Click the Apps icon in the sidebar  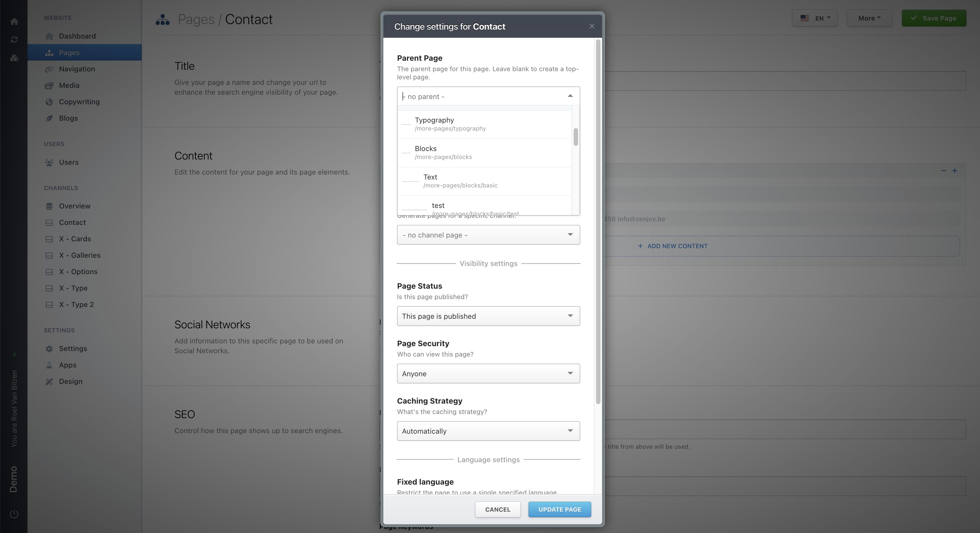pyautogui.click(x=49, y=365)
